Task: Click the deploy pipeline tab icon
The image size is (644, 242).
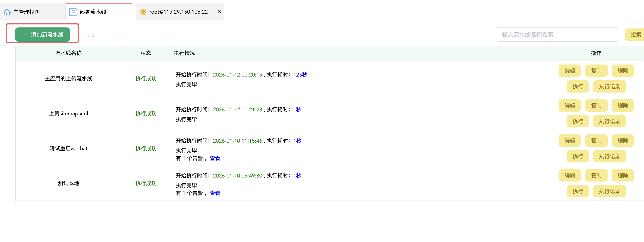Action: (x=73, y=12)
